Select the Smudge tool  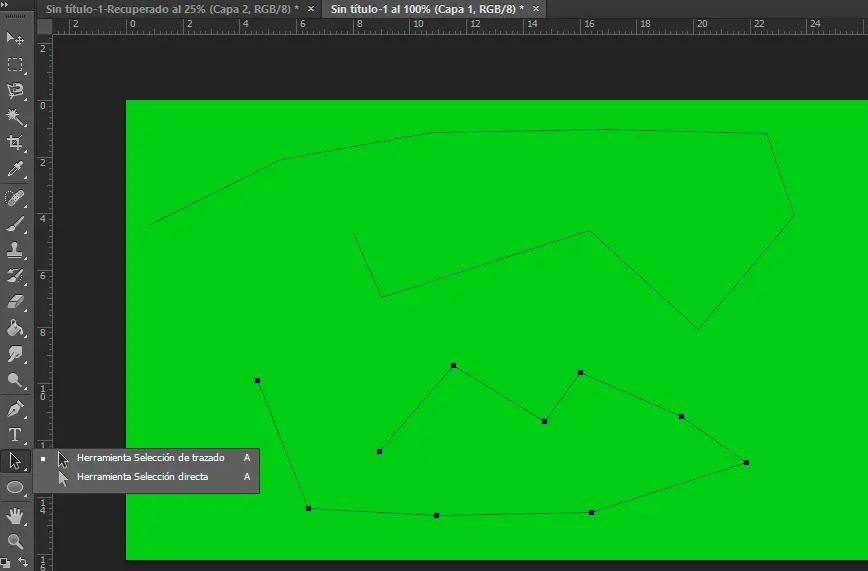[x=15, y=354]
